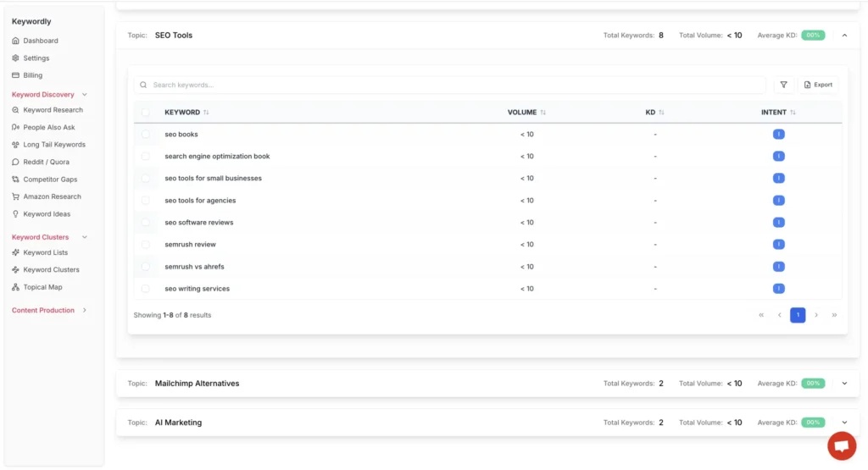Screen dimensions: 868x470
Task: Click 'seo software reviews' keyword text
Action: click(198, 222)
